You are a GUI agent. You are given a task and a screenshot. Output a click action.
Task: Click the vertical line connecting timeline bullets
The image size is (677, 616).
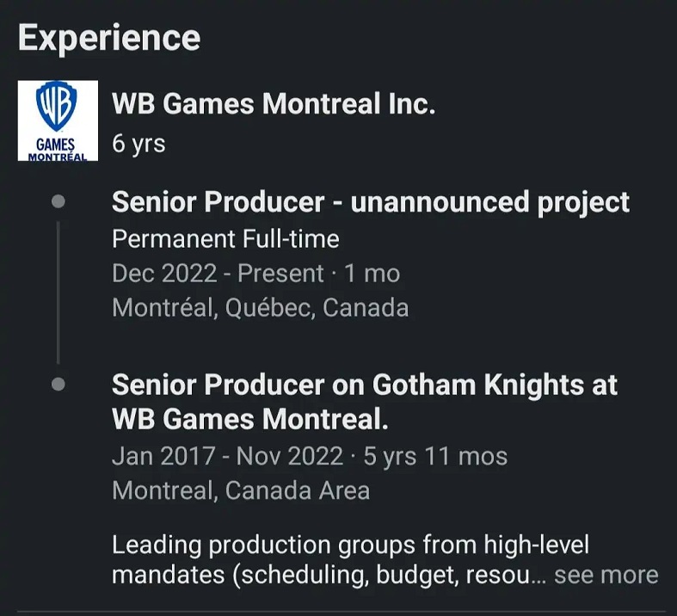[58, 293]
